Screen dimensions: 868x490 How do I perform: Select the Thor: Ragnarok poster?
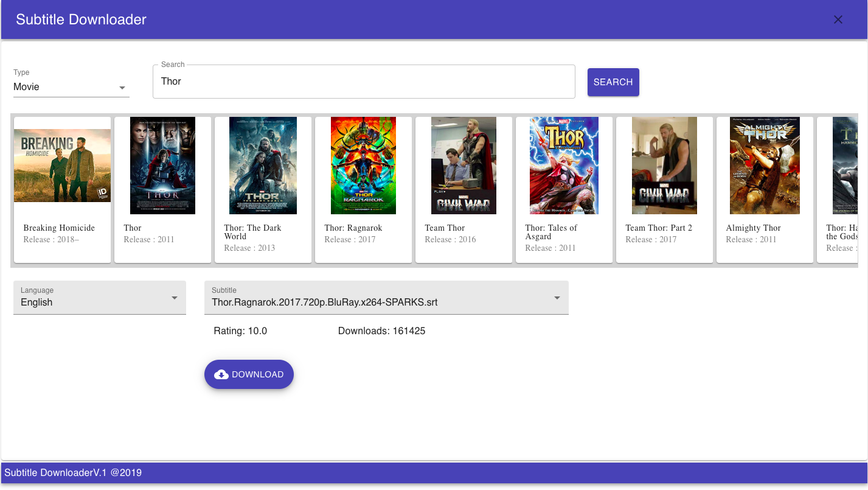point(363,165)
